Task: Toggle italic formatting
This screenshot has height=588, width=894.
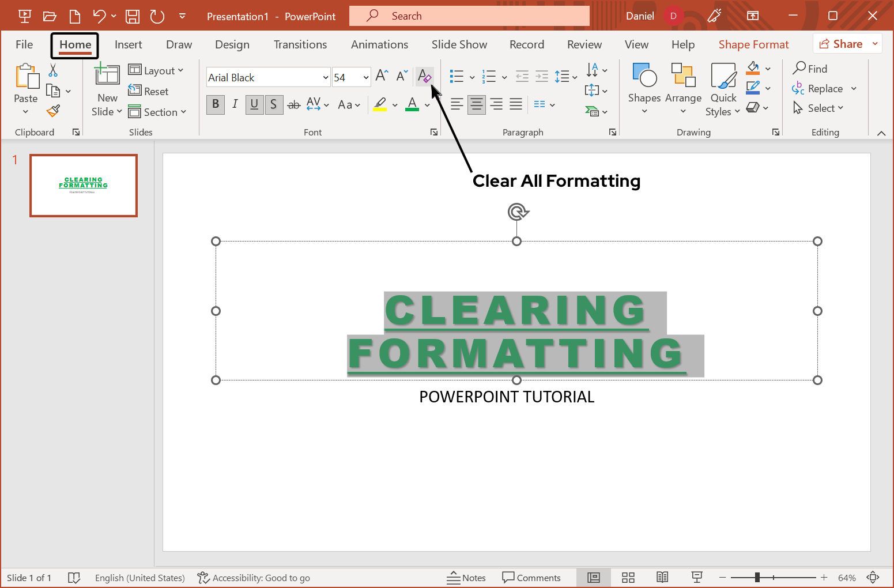Action: 235,104
